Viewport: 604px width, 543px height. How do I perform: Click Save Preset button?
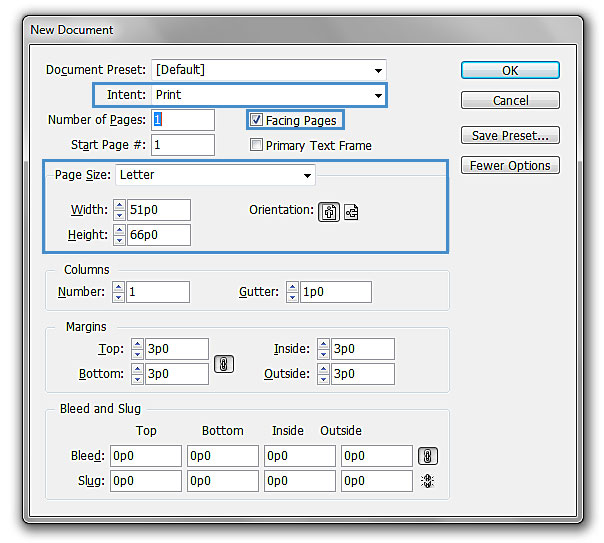click(x=510, y=136)
